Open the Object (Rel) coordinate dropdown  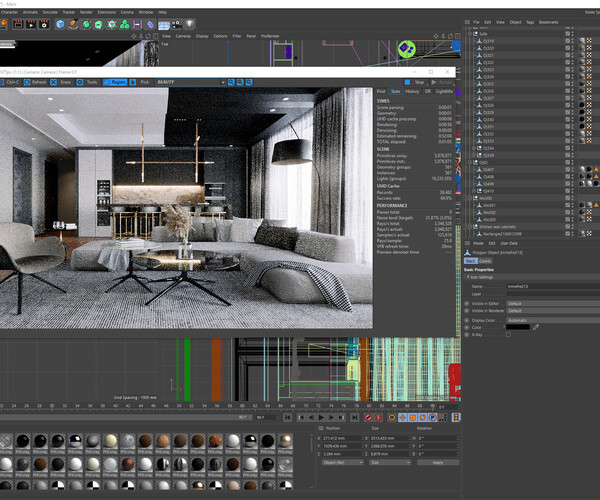342,463
